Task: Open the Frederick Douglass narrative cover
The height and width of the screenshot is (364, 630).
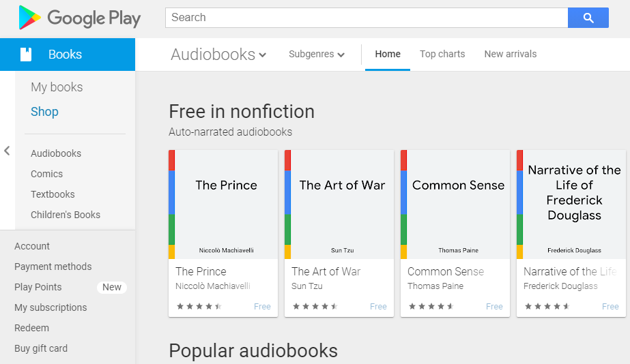Action: click(x=571, y=204)
